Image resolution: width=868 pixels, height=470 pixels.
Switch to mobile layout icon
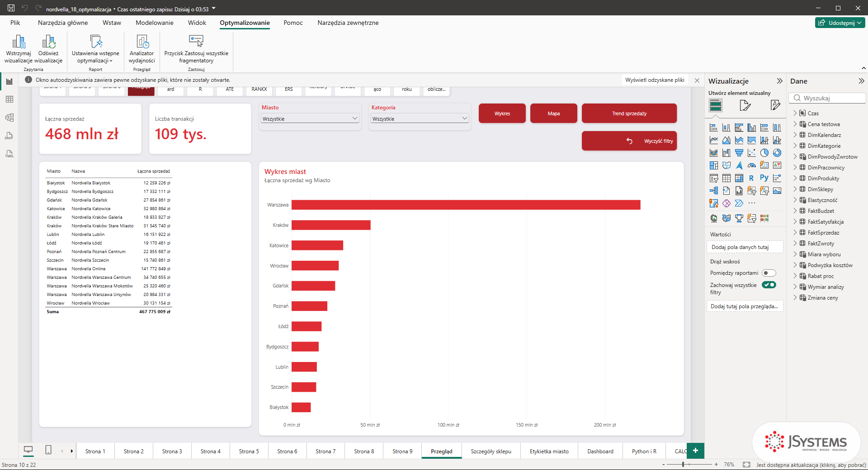pyautogui.click(x=48, y=450)
